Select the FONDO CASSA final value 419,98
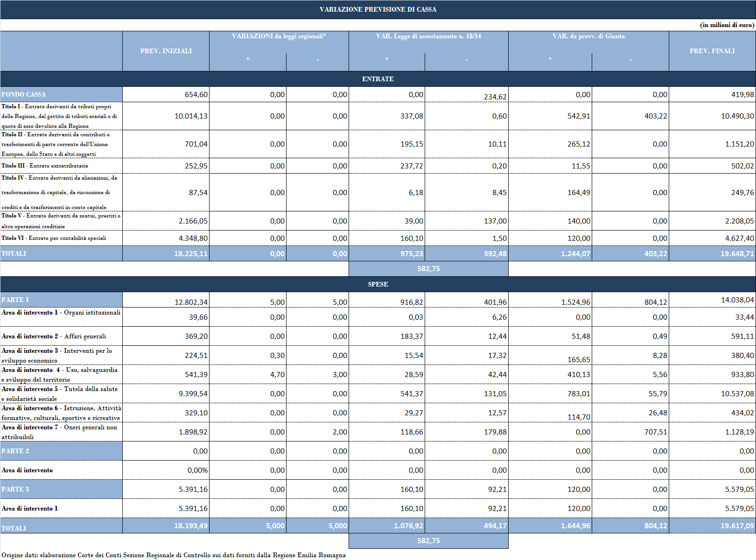 tap(742, 94)
